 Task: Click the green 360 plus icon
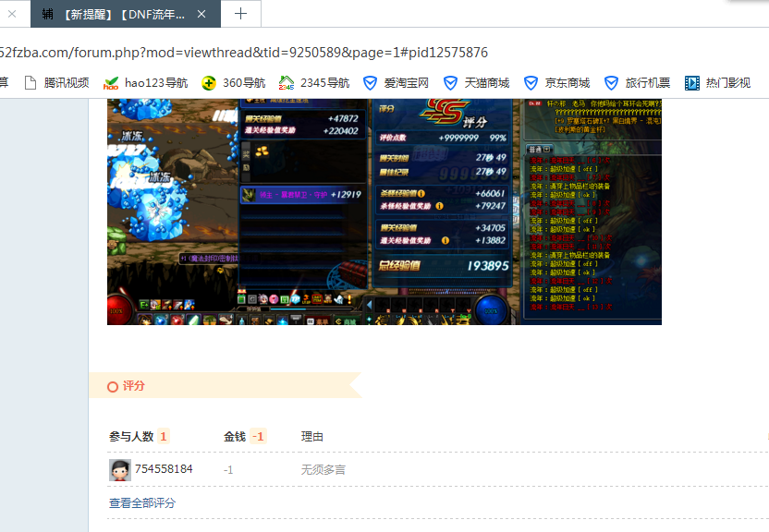[x=209, y=83]
